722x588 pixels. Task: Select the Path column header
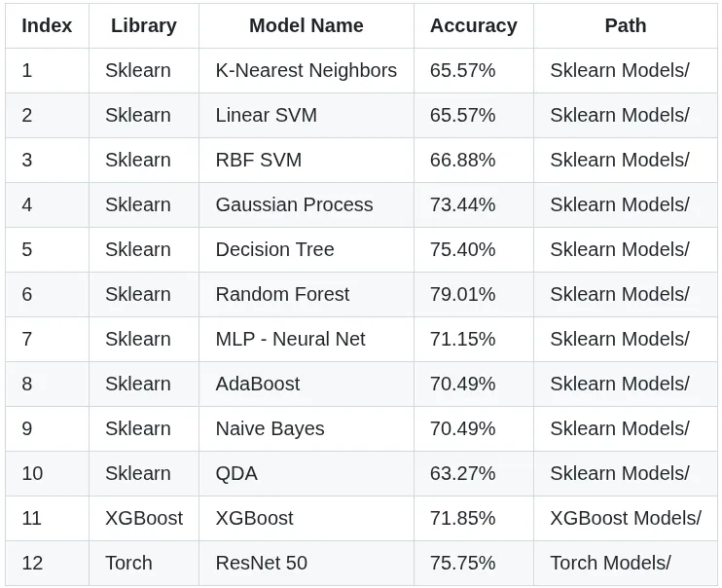[625, 25]
